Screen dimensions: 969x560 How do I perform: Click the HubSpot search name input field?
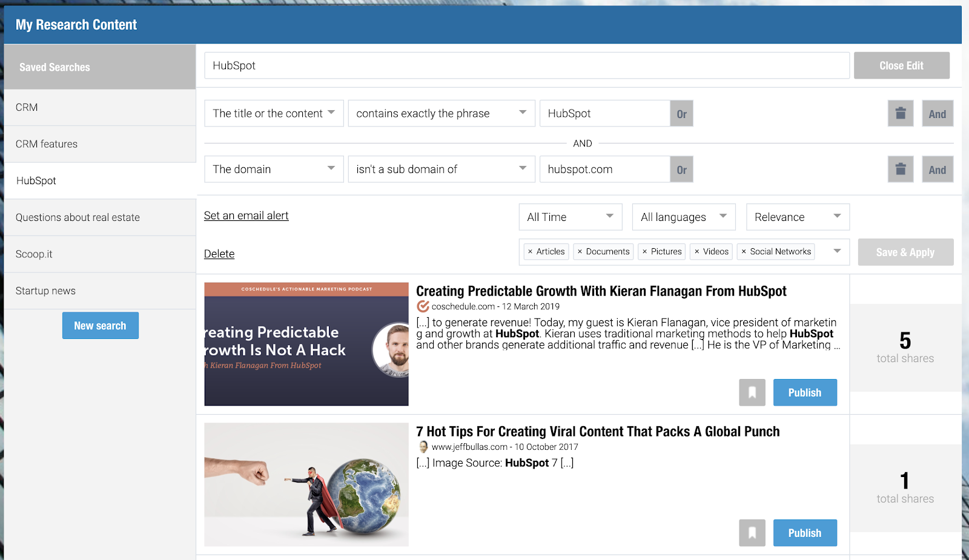click(x=527, y=65)
